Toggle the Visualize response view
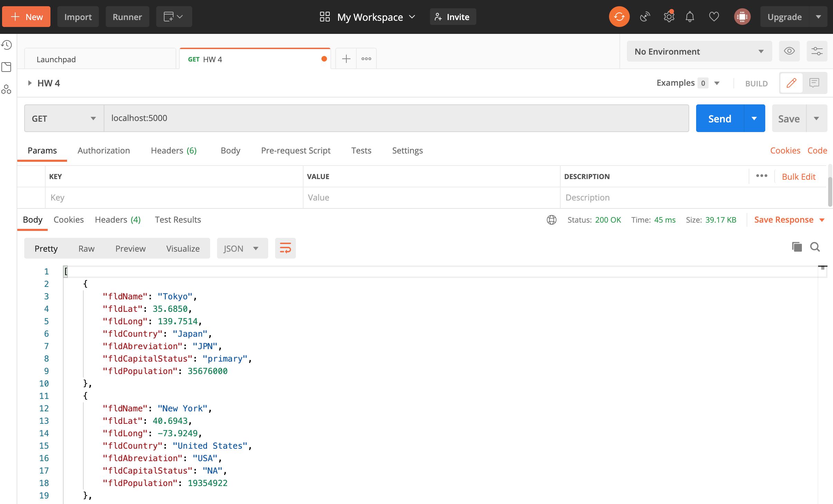 pos(182,249)
